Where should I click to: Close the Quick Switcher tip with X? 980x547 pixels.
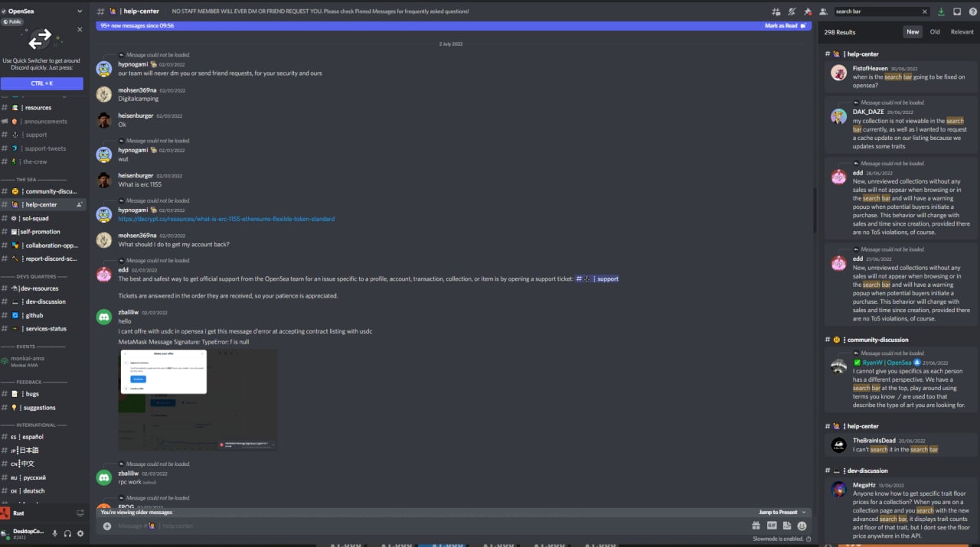tap(80, 30)
